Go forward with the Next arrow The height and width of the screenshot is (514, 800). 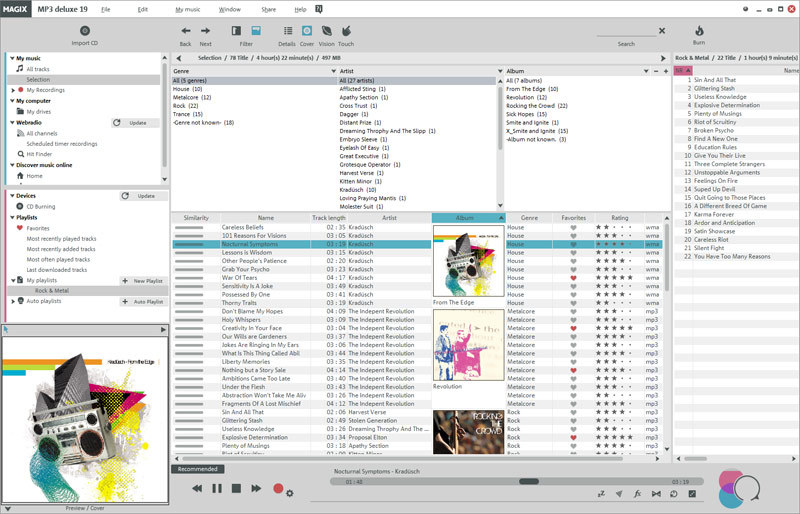[205, 31]
